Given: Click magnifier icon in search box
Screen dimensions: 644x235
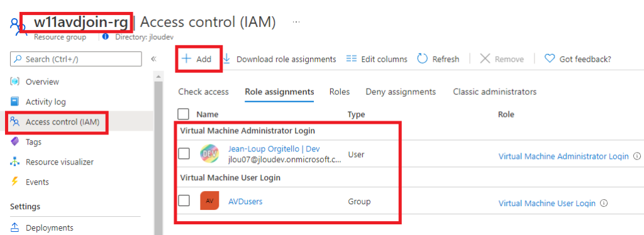Looking at the screenshot, I should point(18,59).
